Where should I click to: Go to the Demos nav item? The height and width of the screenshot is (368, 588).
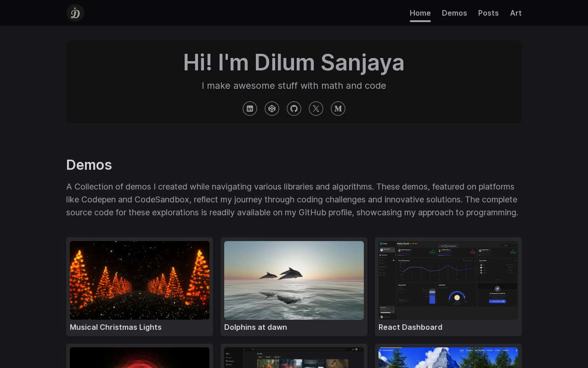[x=454, y=13]
